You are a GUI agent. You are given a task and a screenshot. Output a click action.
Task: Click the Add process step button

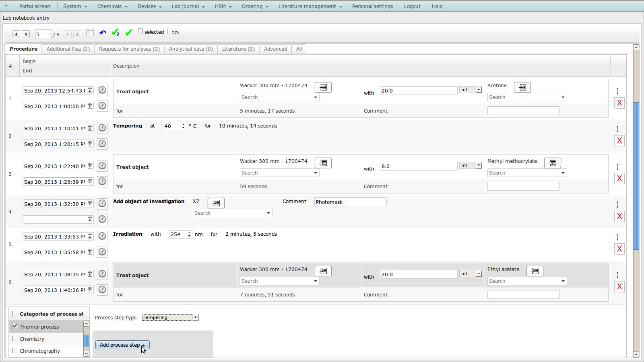(x=122, y=345)
